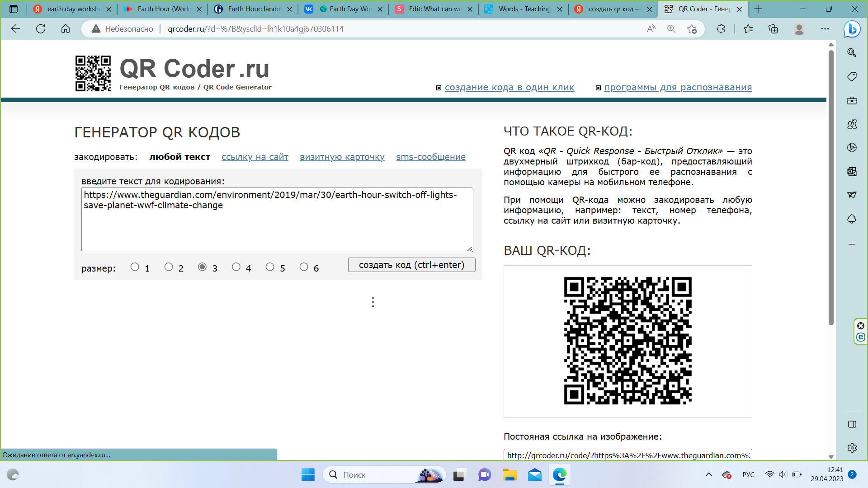Image resolution: width=868 pixels, height=488 pixels.
Task: Click the Read aloud icon in address bar
Action: [651, 29]
